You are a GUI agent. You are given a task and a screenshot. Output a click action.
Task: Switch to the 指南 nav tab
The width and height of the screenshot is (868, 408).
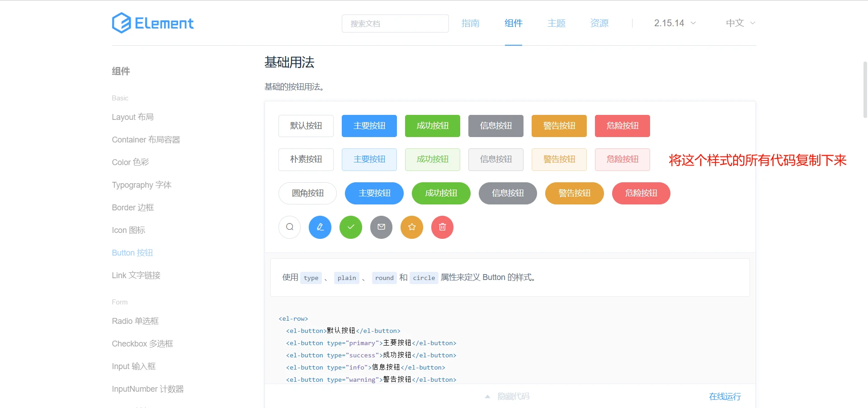pos(470,23)
